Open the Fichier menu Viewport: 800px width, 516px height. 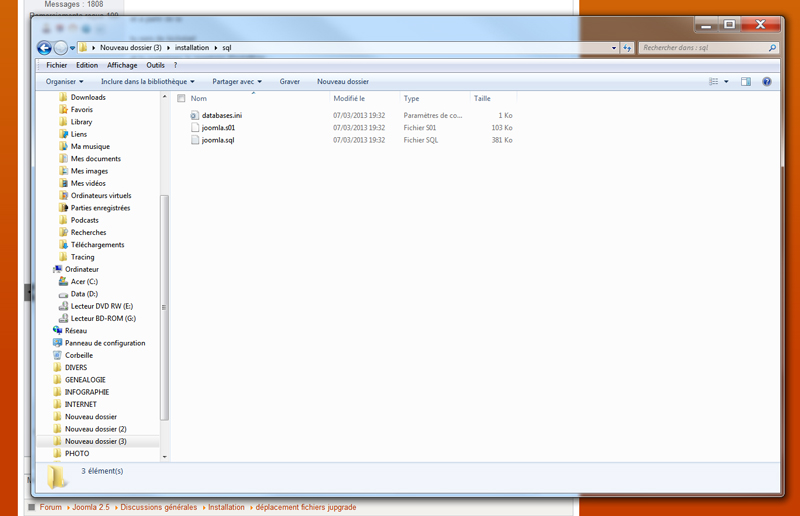pos(57,65)
